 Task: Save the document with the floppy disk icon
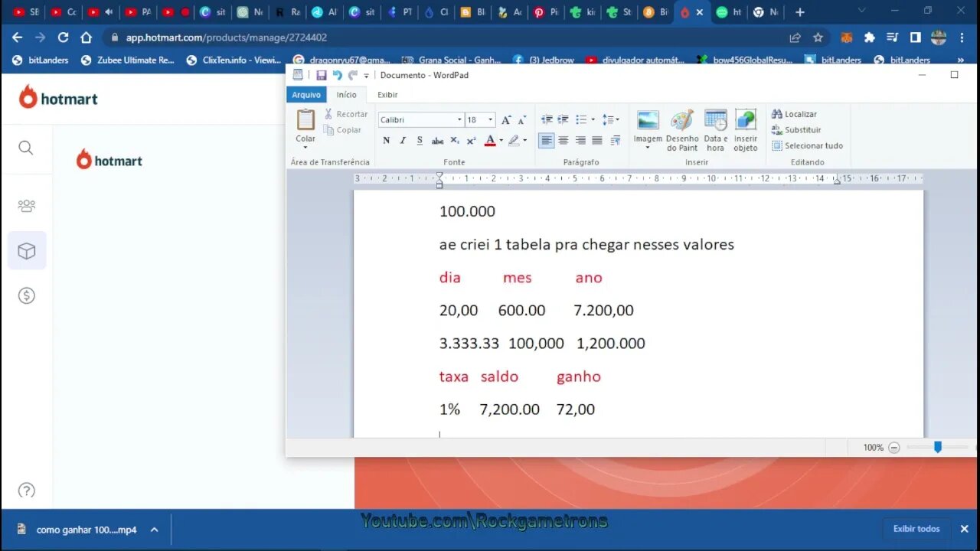point(322,75)
